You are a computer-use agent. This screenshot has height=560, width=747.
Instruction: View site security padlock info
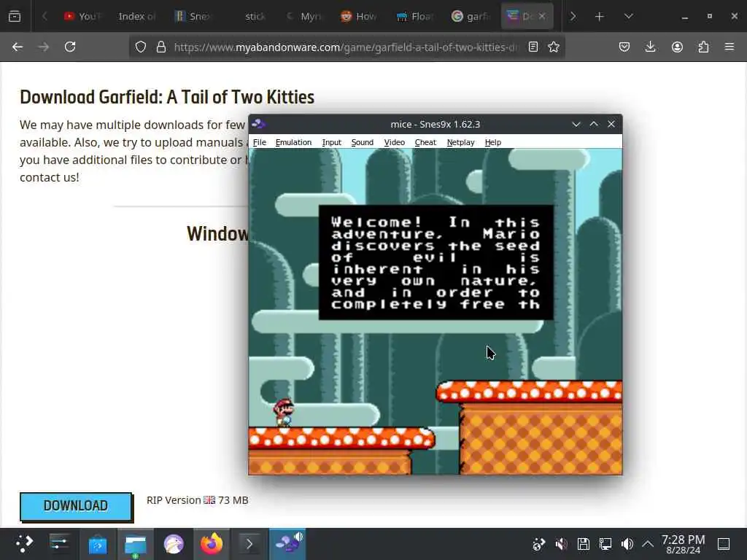161,47
